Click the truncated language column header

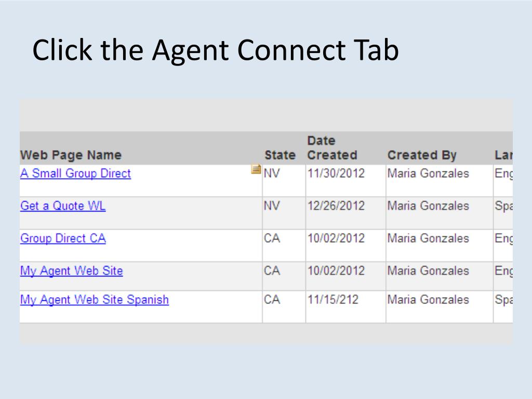coord(503,155)
